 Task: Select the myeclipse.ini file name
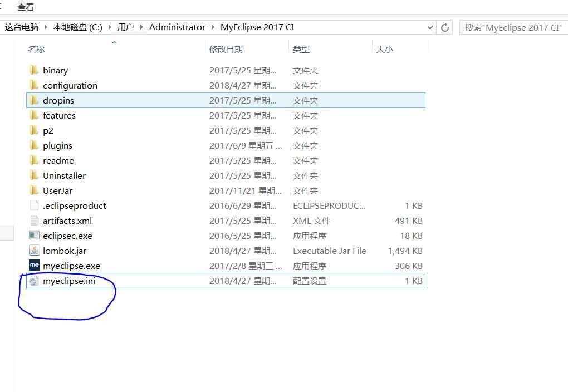(69, 281)
